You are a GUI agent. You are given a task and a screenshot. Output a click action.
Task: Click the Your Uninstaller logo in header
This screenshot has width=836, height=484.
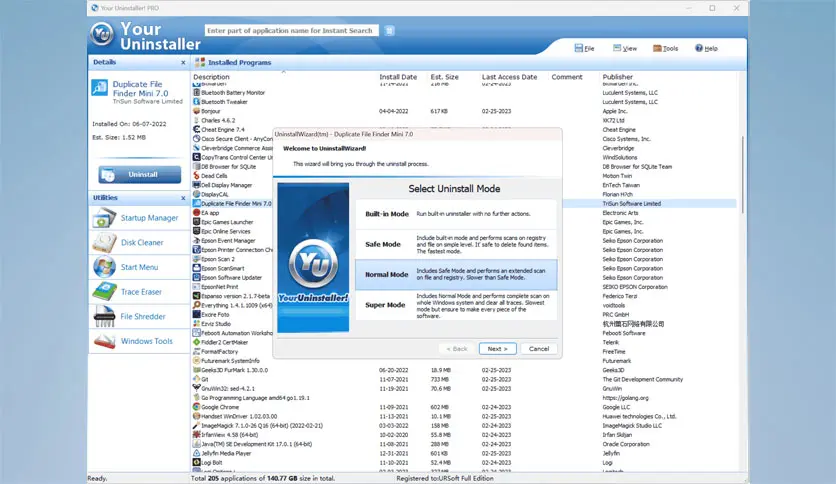(x=101, y=35)
